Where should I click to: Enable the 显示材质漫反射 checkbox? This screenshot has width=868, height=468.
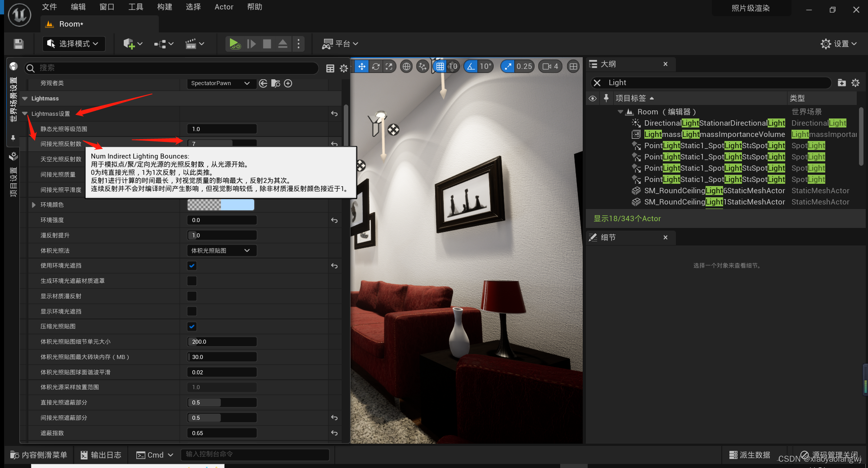192,296
